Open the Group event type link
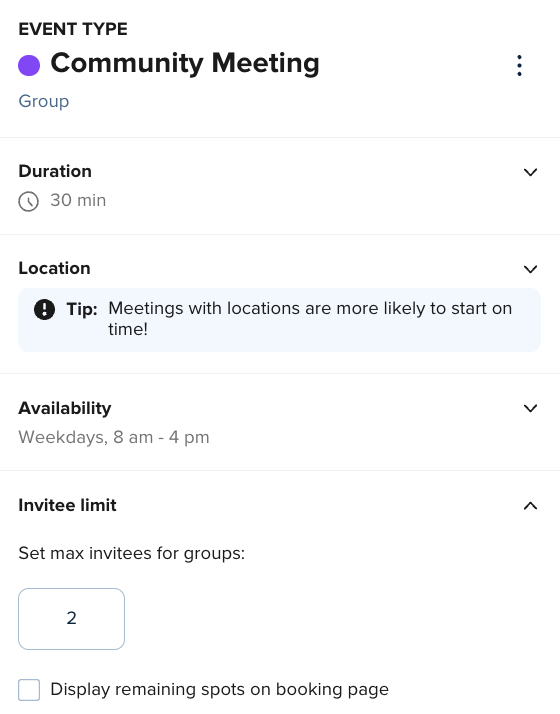 [44, 101]
